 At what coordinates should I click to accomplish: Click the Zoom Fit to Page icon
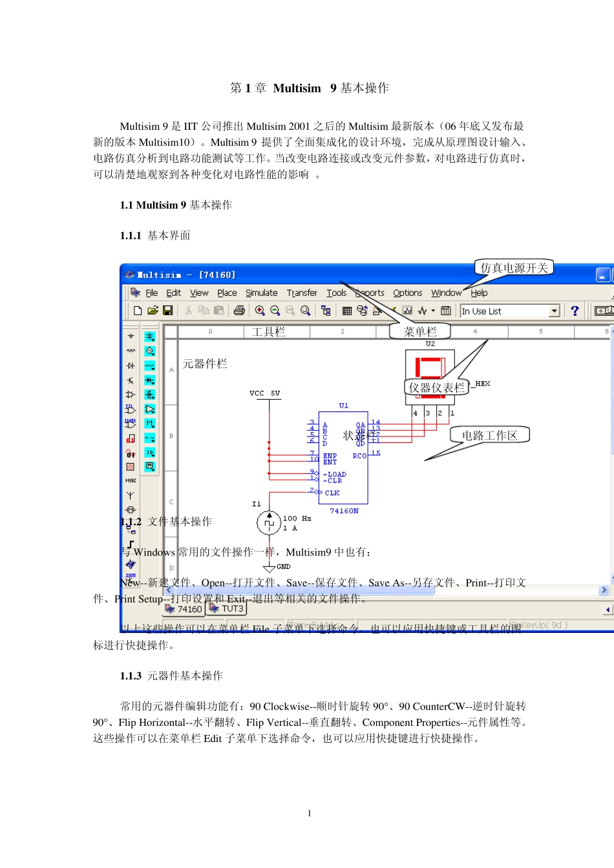pyautogui.click(x=306, y=311)
